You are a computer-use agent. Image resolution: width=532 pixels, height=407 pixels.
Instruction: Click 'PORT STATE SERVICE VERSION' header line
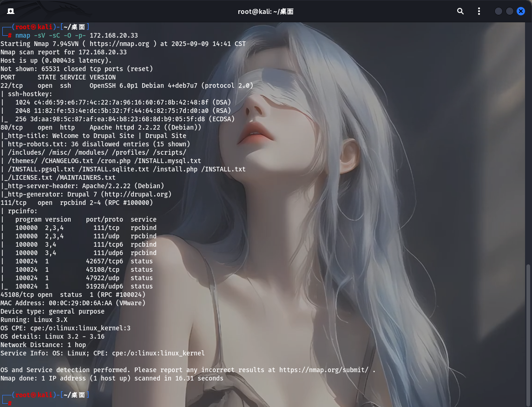point(58,77)
